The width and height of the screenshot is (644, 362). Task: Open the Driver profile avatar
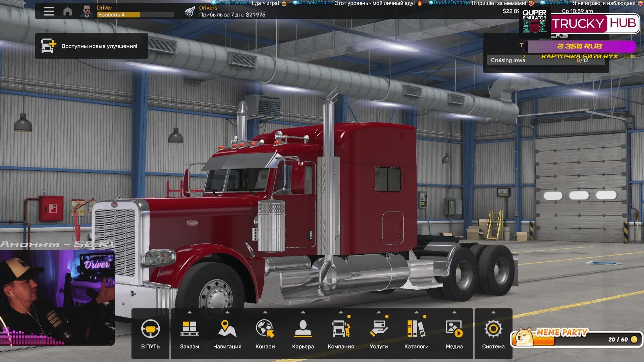87,11
